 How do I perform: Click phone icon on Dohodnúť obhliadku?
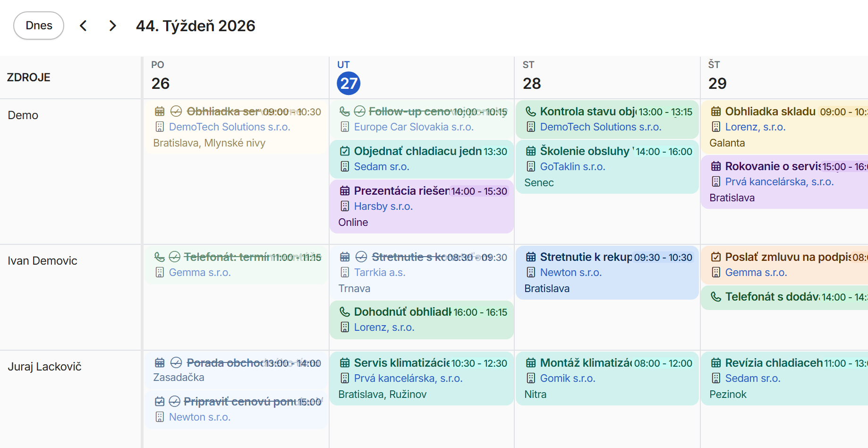tap(345, 312)
